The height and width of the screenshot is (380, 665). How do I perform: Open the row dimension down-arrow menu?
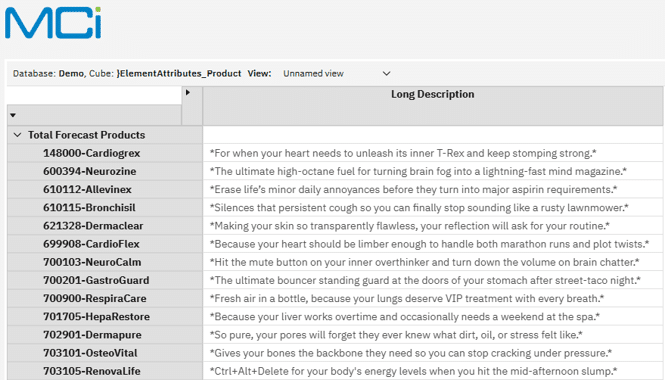click(x=13, y=115)
